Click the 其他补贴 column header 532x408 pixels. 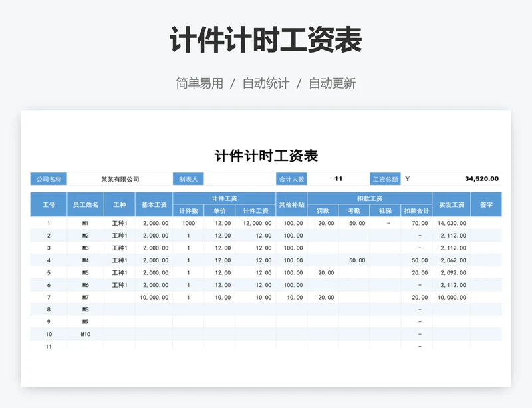291,204
